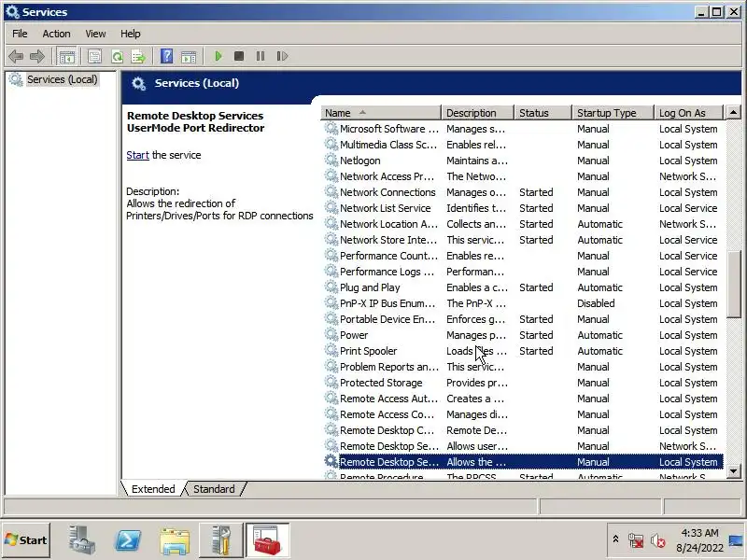Select the Performance Count... service
Image resolution: width=747 pixels, height=560 pixels.
(x=523, y=256)
